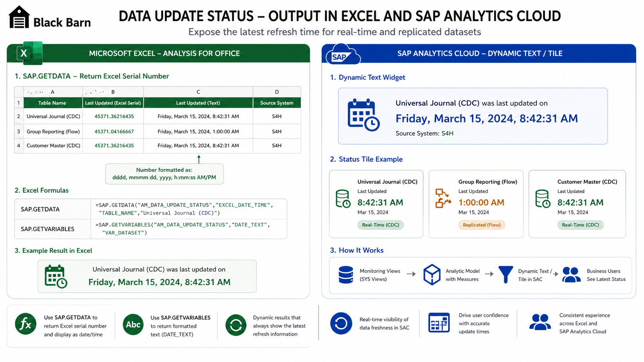Click the Analytic Model with Measures label
Screen dimensions: 644x362
[463, 275]
